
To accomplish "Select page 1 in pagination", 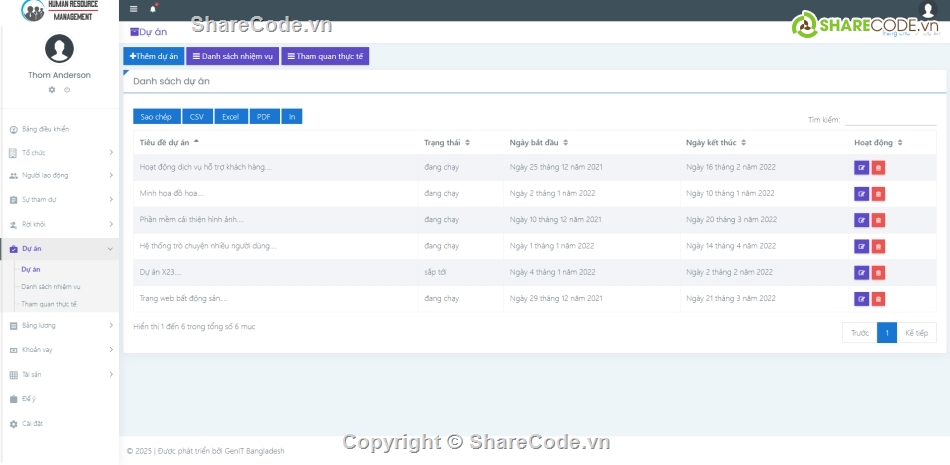I will click(887, 333).
